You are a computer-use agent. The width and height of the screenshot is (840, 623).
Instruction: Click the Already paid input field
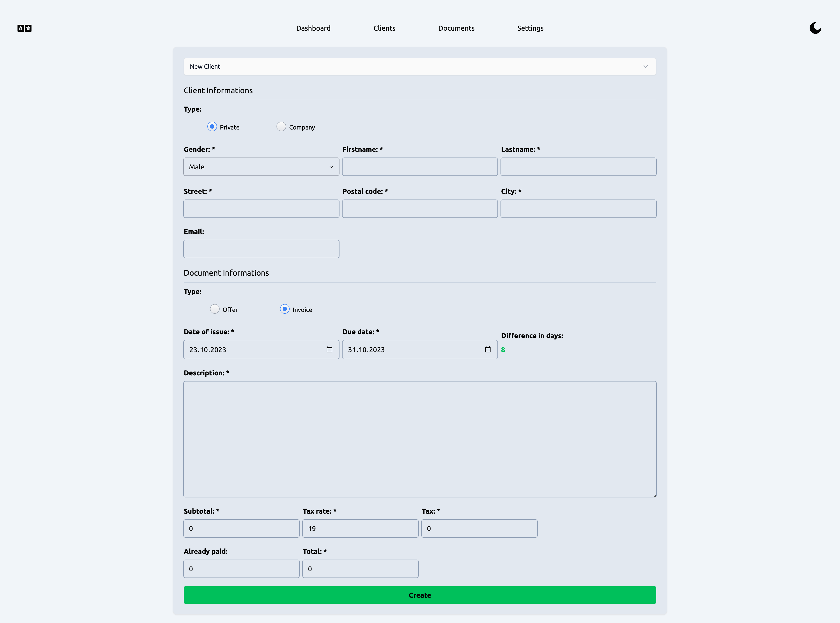(x=241, y=569)
